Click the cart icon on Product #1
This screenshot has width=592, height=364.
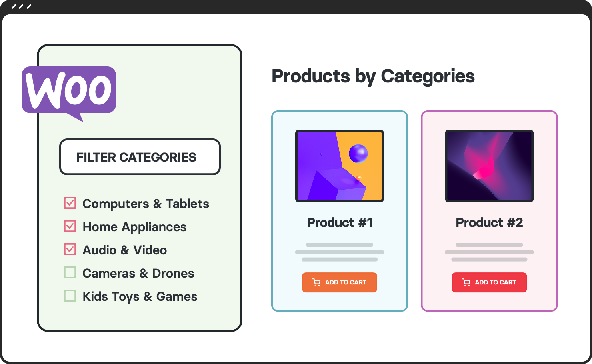point(316,282)
